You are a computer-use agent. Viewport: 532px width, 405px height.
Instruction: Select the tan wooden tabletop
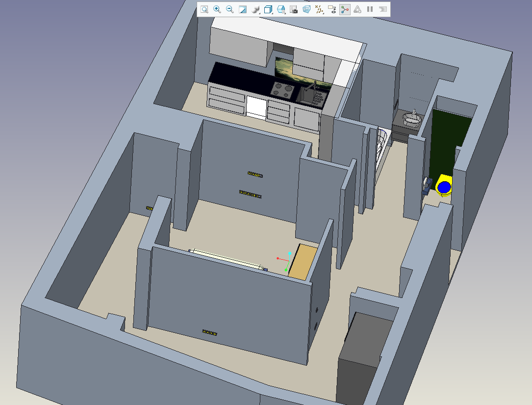[x=303, y=262]
